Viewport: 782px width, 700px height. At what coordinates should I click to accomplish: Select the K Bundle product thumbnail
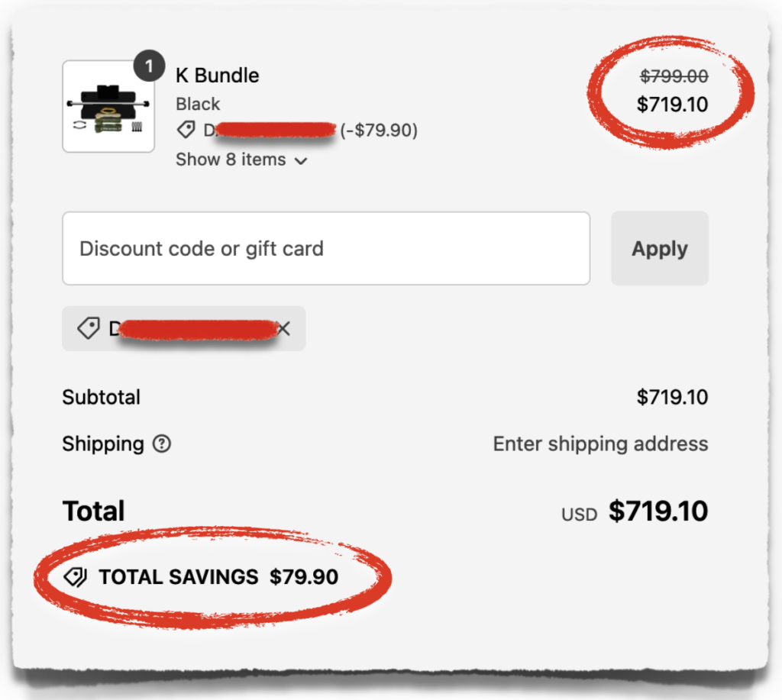click(108, 107)
